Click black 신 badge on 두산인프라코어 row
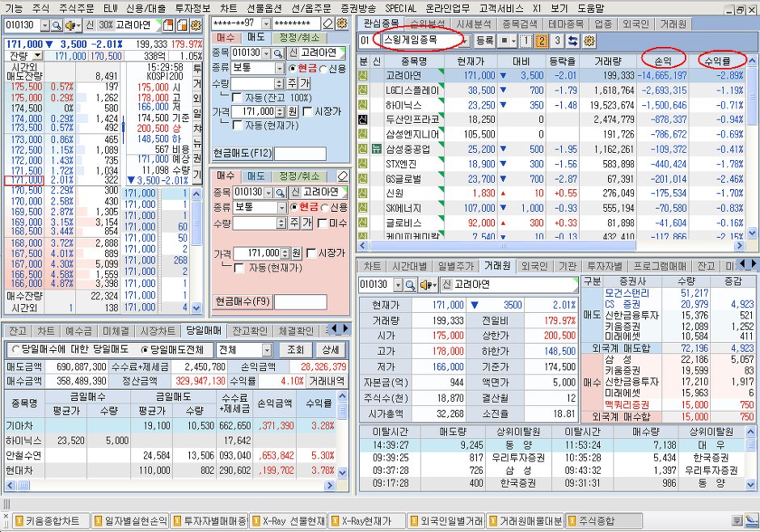The width and height of the screenshot is (760, 532). click(363, 119)
